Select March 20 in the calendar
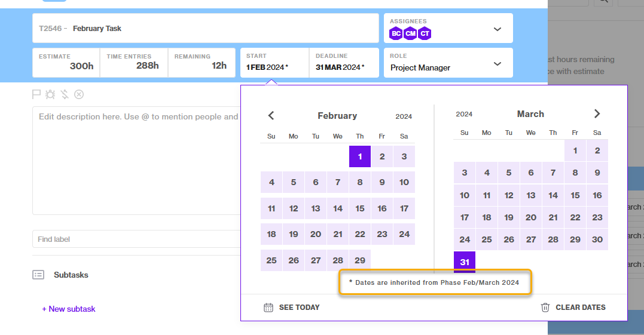Viewport: 644px width, 335px height. pos(531,217)
